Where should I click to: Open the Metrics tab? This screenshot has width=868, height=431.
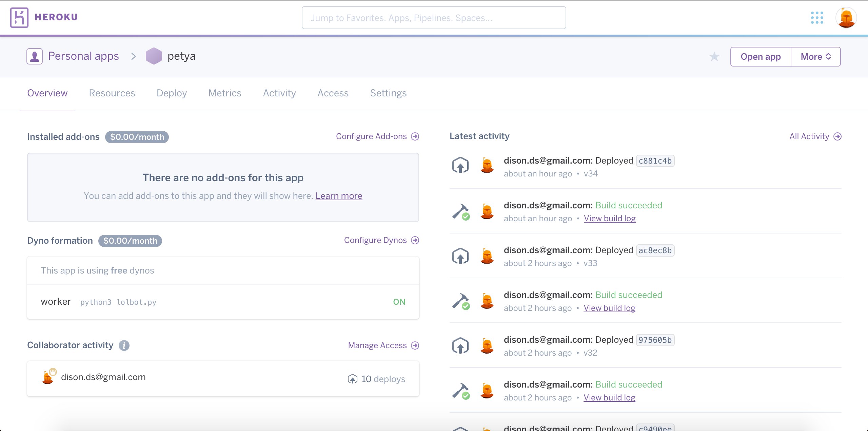click(225, 93)
